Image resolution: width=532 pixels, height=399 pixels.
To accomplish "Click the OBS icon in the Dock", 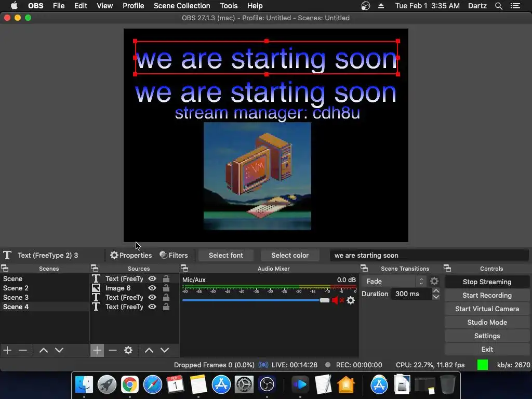I will pyautogui.click(x=267, y=384).
